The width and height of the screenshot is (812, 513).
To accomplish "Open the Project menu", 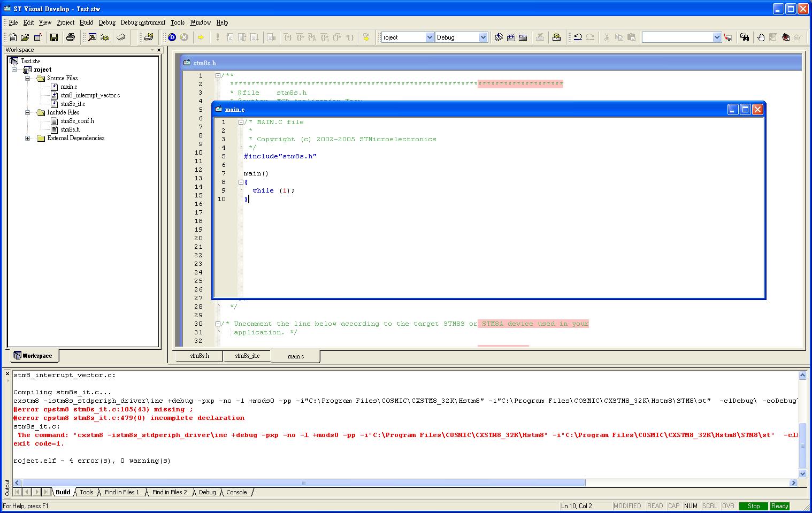I will pyautogui.click(x=65, y=22).
